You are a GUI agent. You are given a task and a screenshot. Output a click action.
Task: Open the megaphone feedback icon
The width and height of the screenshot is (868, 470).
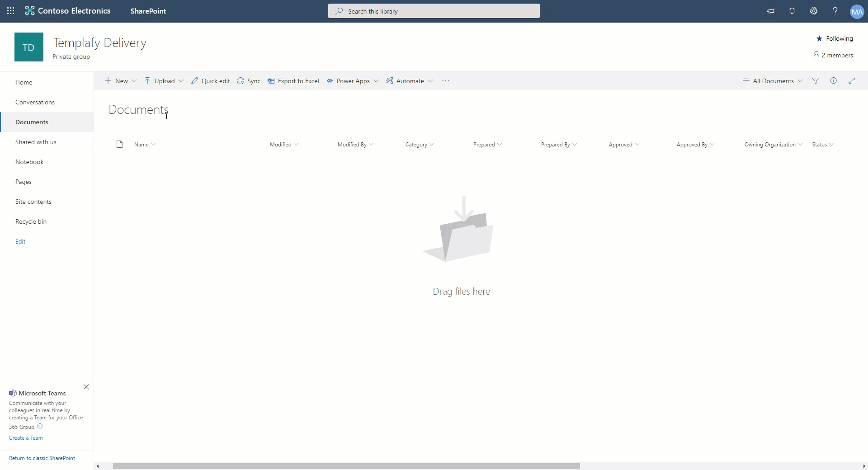point(770,11)
